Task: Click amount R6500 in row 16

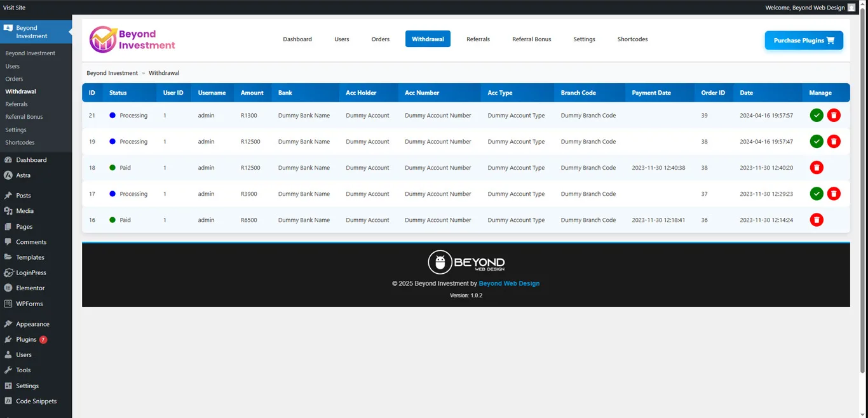Action: 249,220
